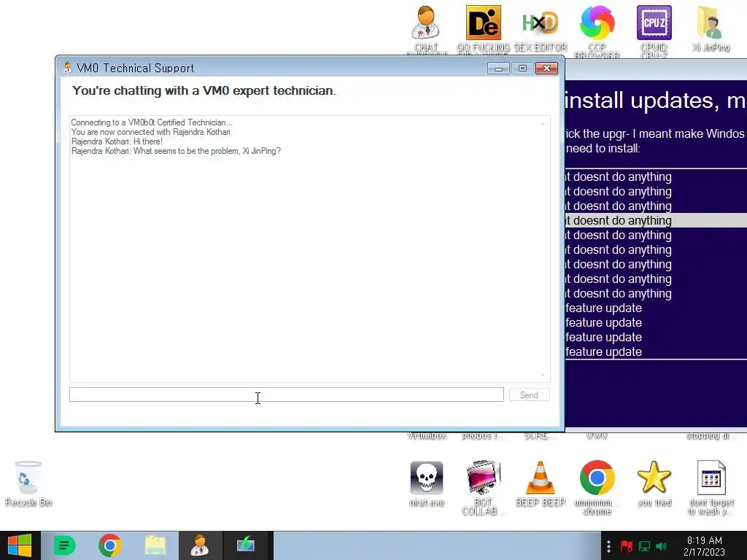Launch the CPUID CPU-Z desktop icon
This screenshot has width=747, height=560.
654,29
